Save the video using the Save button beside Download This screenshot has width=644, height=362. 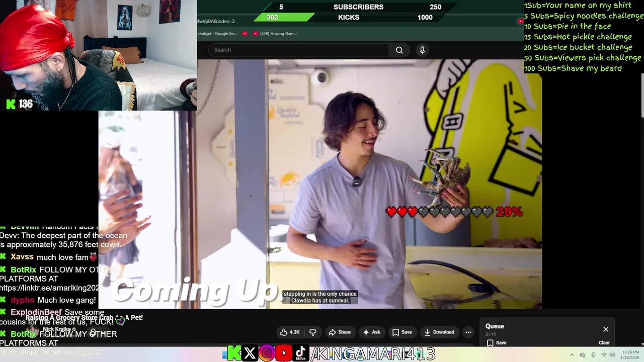[402, 332]
